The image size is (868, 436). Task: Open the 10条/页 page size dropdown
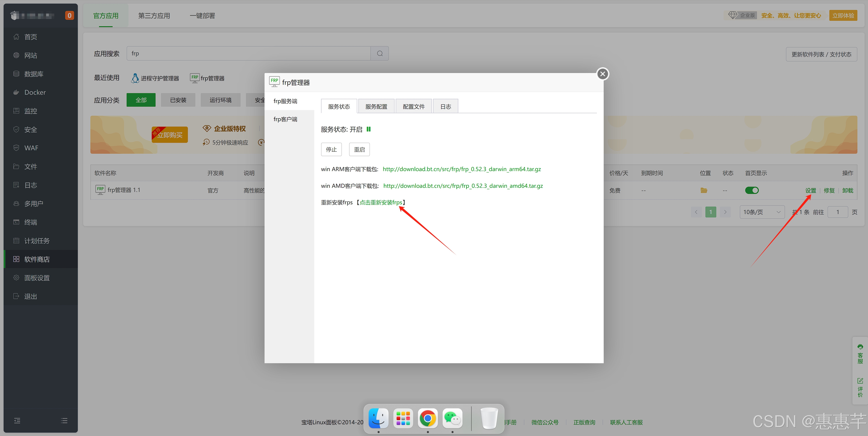pos(762,212)
